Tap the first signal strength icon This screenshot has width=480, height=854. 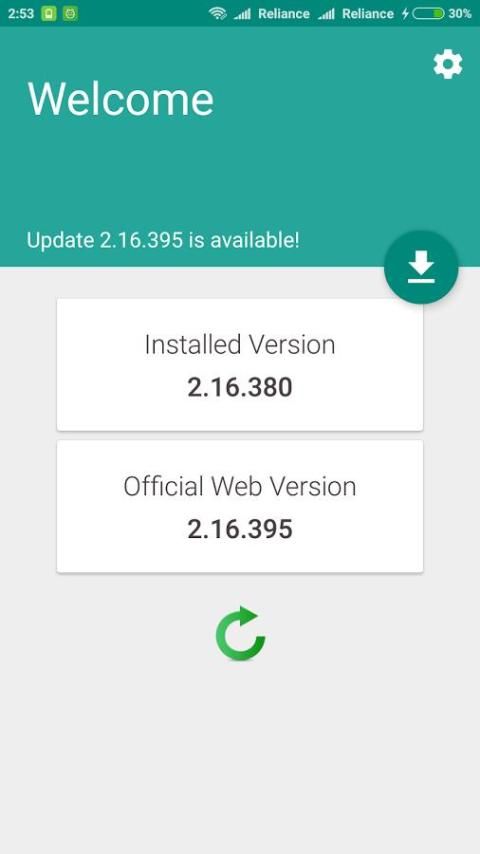pos(242,14)
